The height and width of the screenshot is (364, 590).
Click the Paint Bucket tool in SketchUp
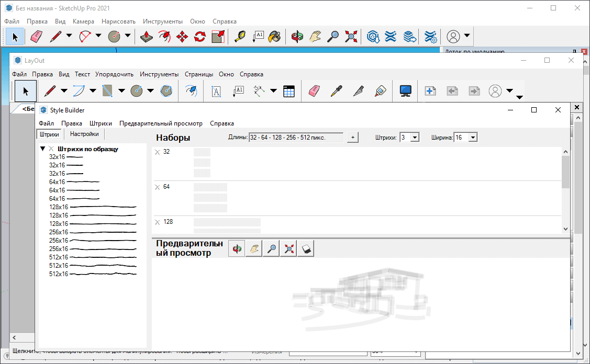coord(274,37)
